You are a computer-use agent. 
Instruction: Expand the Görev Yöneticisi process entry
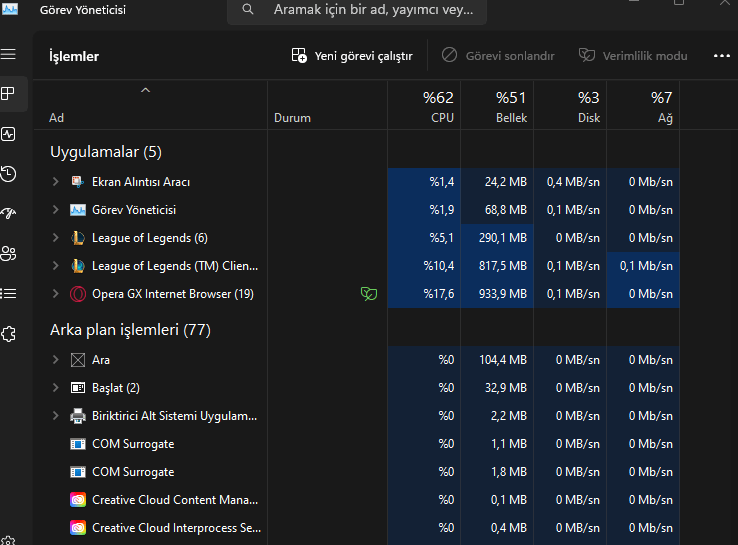(x=56, y=209)
